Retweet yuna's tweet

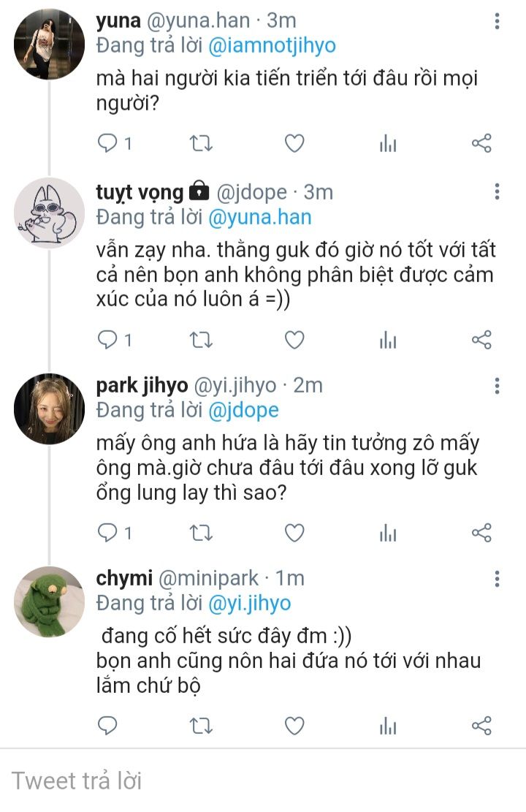[x=201, y=144]
